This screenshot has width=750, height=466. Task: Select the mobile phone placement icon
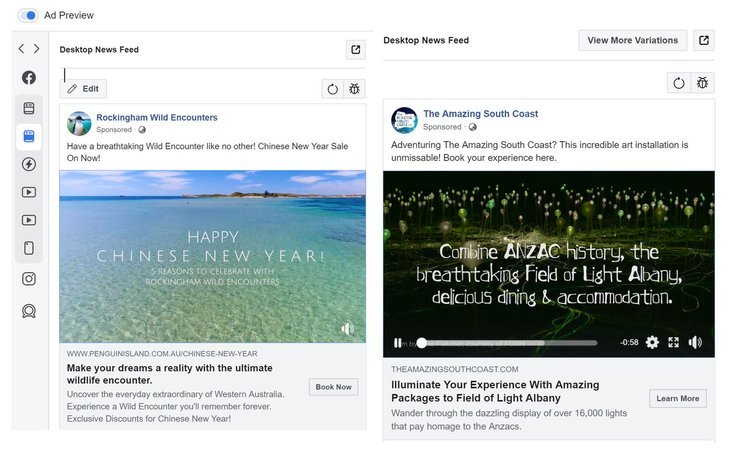tap(29, 248)
